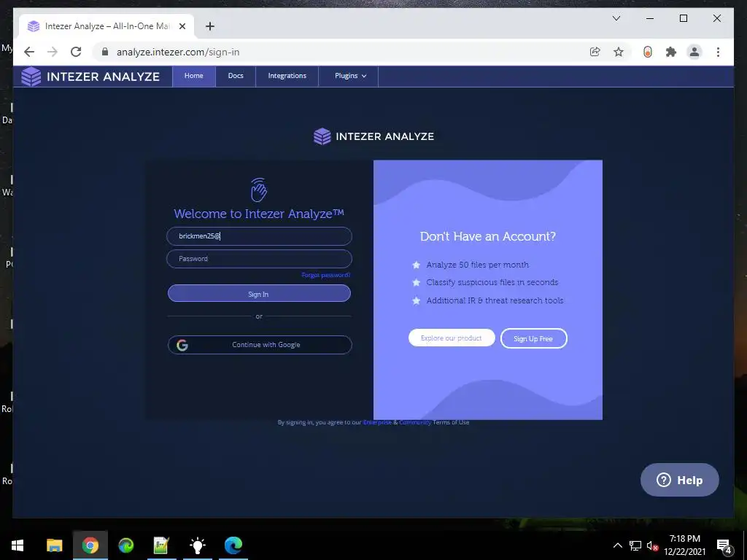
Task: Click the address bar URL analyze.intezer.com/sign-in
Action: 178,52
